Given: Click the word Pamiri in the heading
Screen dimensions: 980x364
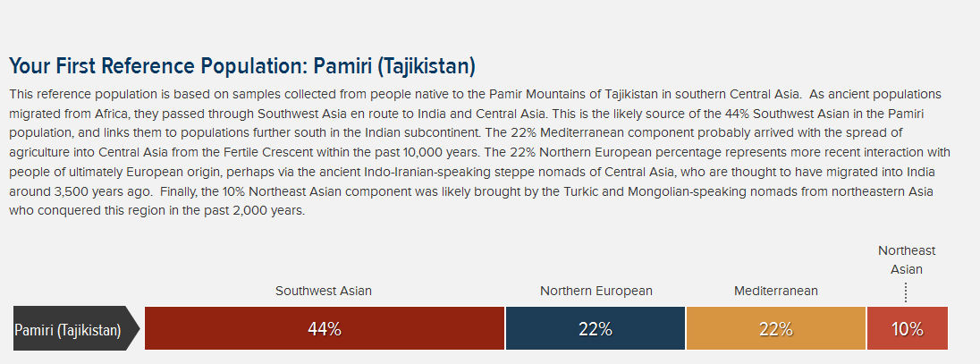Looking at the screenshot, I should [x=342, y=65].
